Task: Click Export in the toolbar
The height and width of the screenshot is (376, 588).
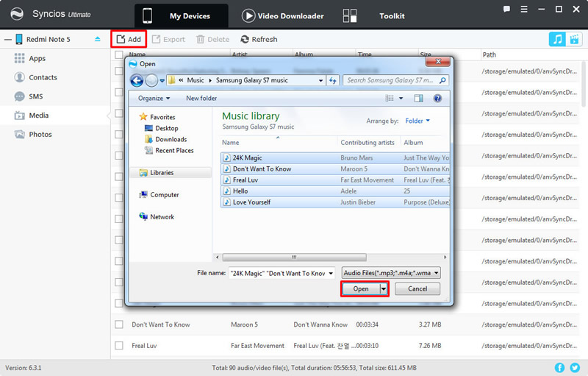Action: pyautogui.click(x=168, y=39)
